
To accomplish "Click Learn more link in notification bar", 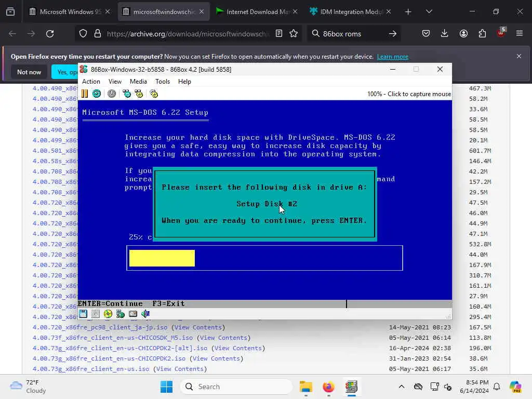I will [x=393, y=57].
